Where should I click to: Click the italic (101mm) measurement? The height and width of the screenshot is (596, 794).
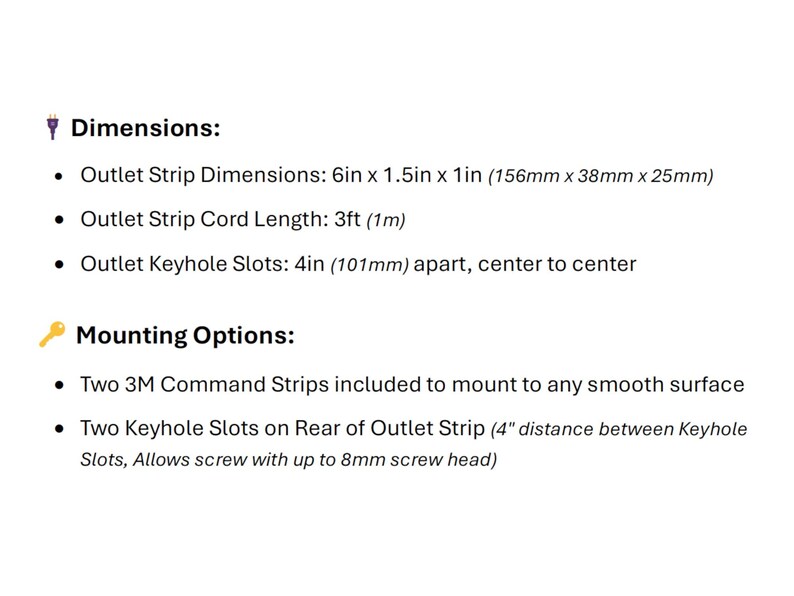coord(369,265)
